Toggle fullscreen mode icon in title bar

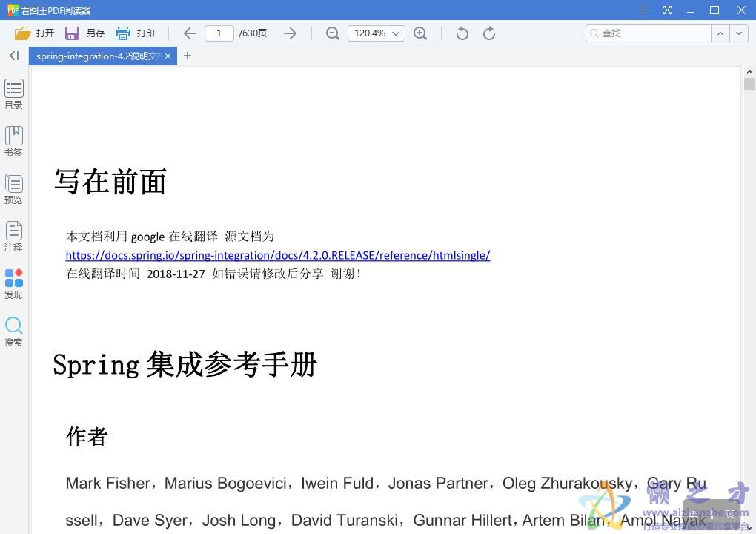coord(667,10)
